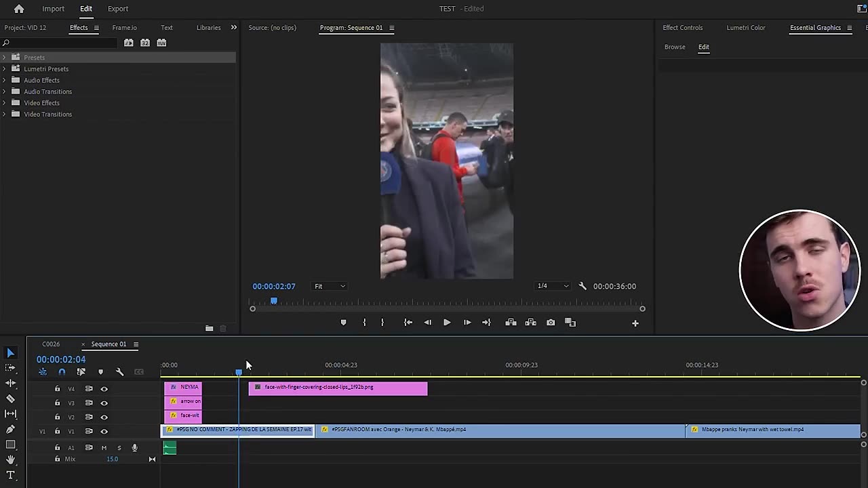
Task: Select the Type tool
Action: 10,475
